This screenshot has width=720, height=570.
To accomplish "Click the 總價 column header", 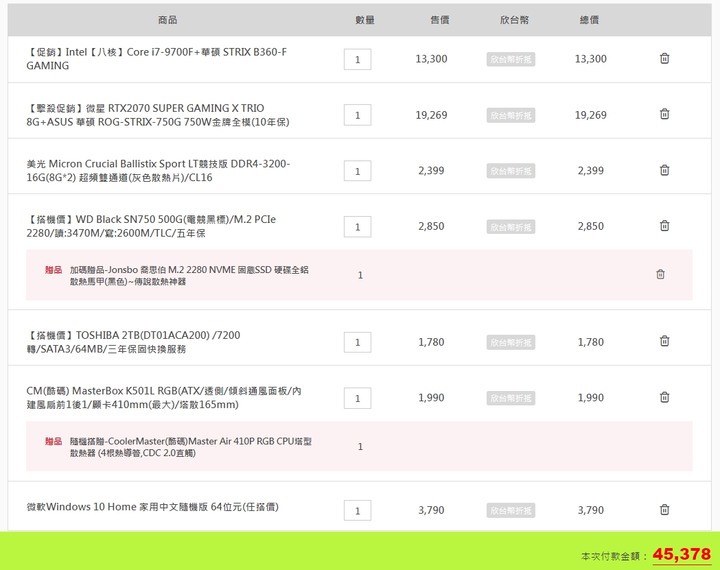I will 589,20.
